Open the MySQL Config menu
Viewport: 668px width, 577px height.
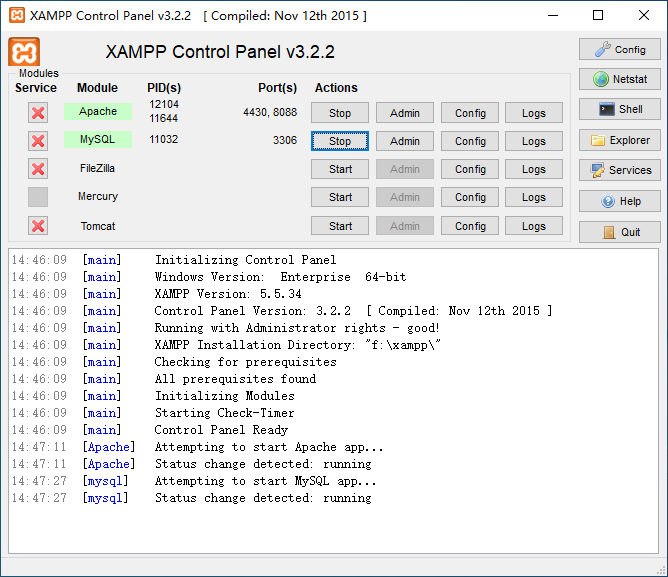[x=470, y=141]
